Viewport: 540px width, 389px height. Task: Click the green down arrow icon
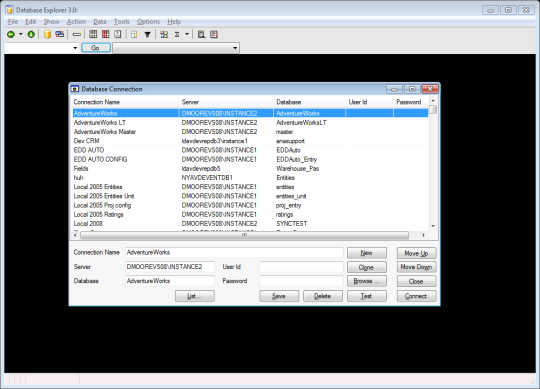point(31,34)
